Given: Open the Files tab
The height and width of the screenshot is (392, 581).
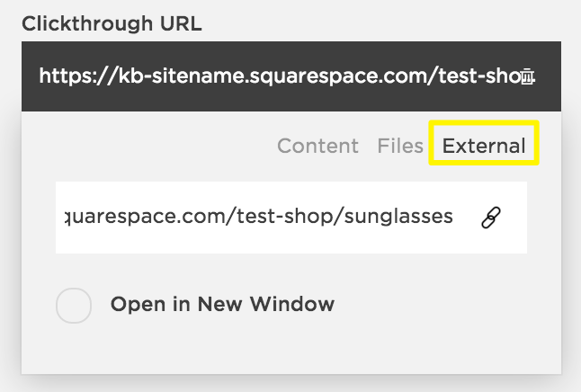Looking at the screenshot, I should (400, 146).
